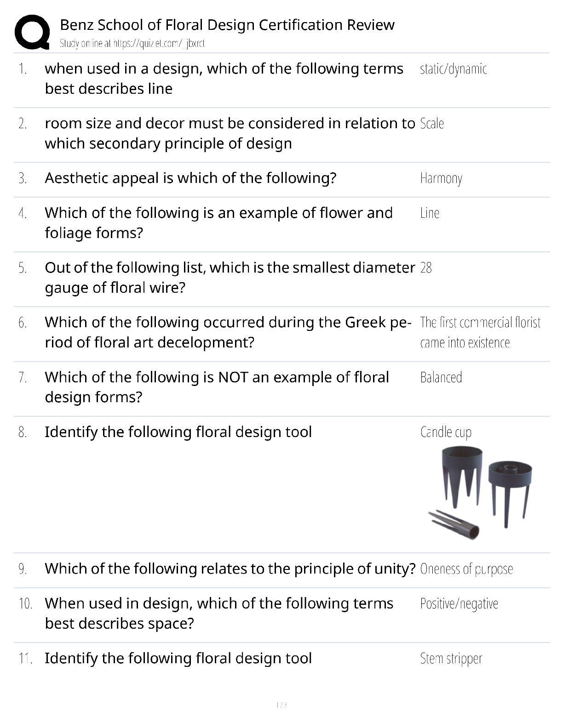The height and width of the screenshot is (728, 563).
Task: Select the Greek period question text
Action: tap(228, 332)
